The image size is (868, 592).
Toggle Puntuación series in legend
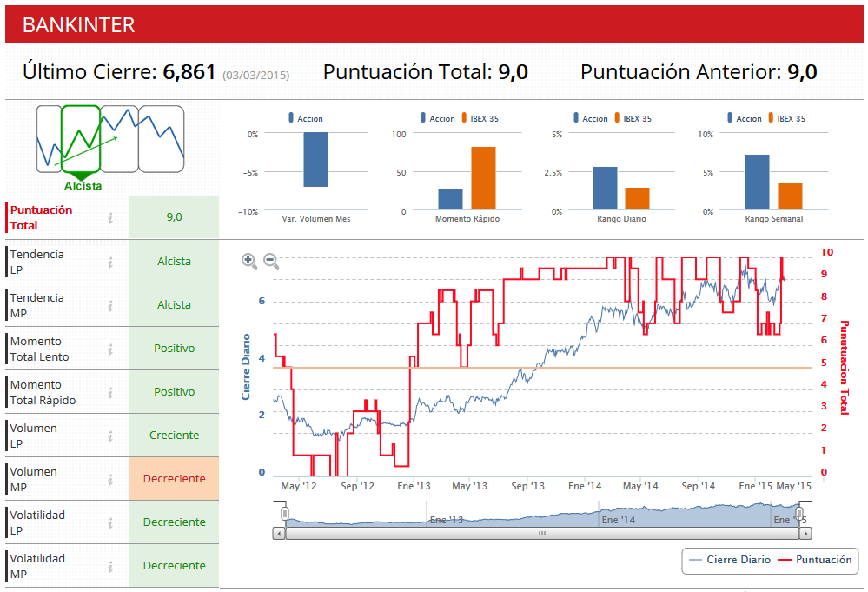(x=815, y=560)
